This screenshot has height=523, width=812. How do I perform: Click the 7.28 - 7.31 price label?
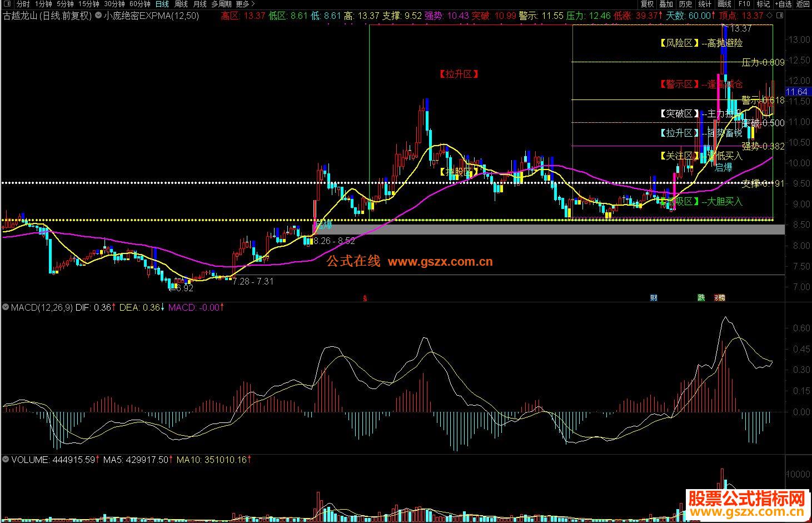click(253, 282)
